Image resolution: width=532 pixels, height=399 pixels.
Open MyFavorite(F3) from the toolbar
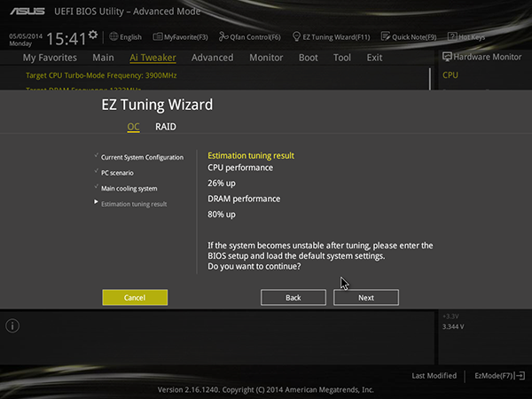[x=180, y=36]
